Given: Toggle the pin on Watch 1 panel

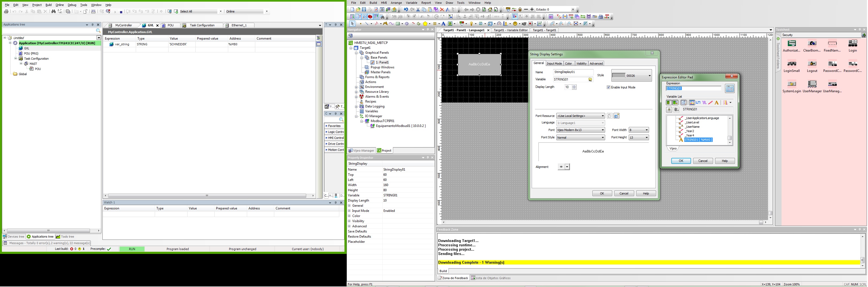Looking at the screenshot, I should 335,203.
